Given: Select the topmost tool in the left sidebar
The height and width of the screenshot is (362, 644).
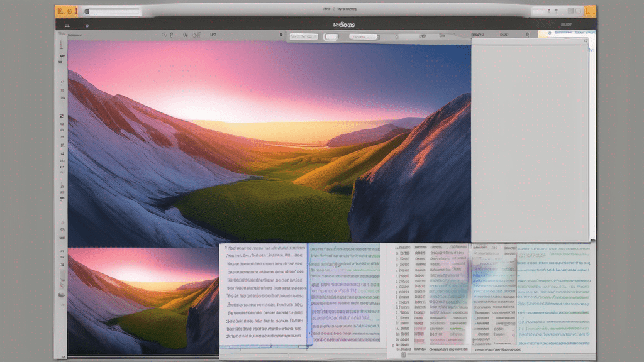Looking at the screenshot, I should pos(62,45).
